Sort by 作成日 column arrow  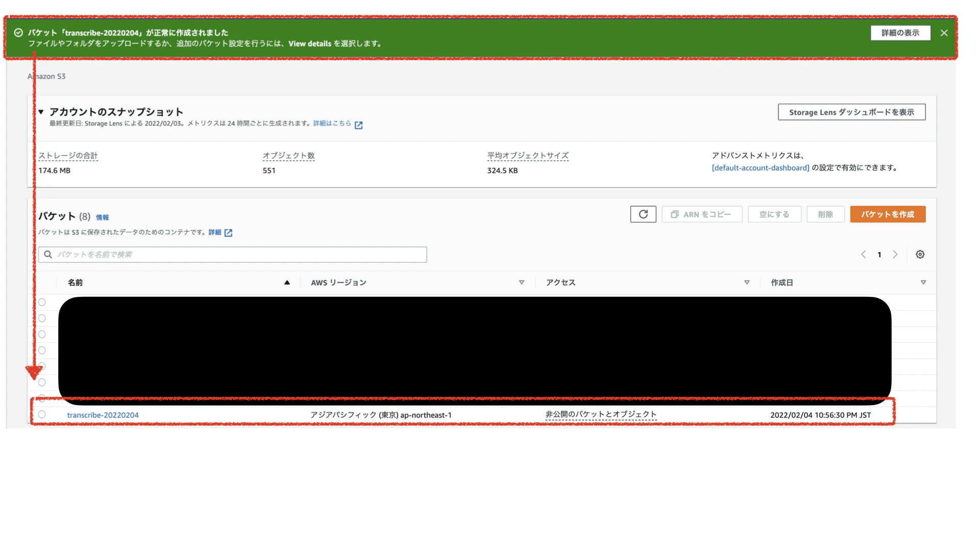(x=923, y=283)
